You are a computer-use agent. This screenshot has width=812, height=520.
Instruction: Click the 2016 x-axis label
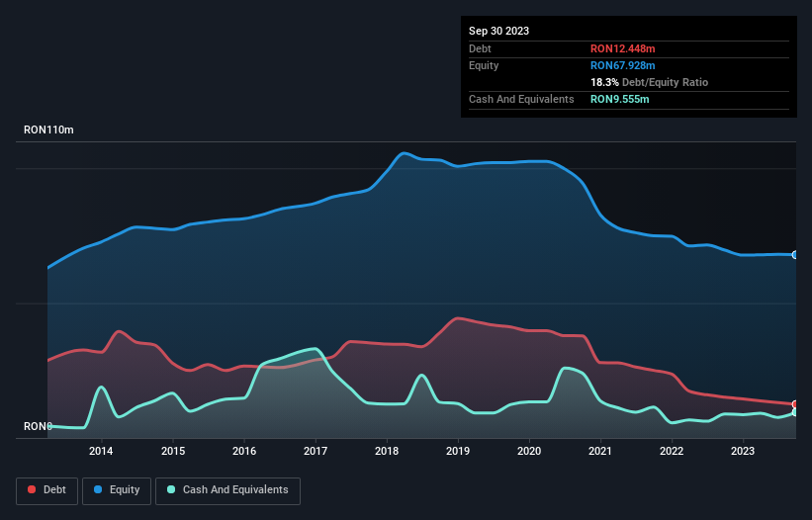coord(244,451)
